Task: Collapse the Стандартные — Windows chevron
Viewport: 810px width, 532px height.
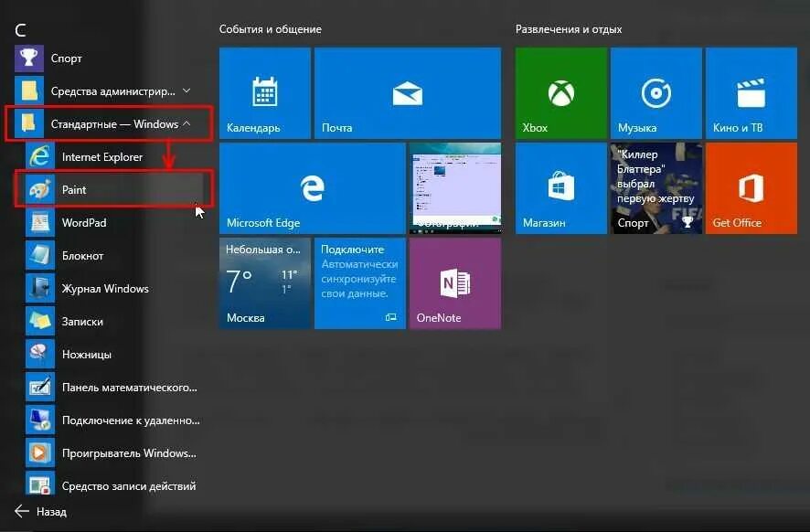Action: point(187,124)
